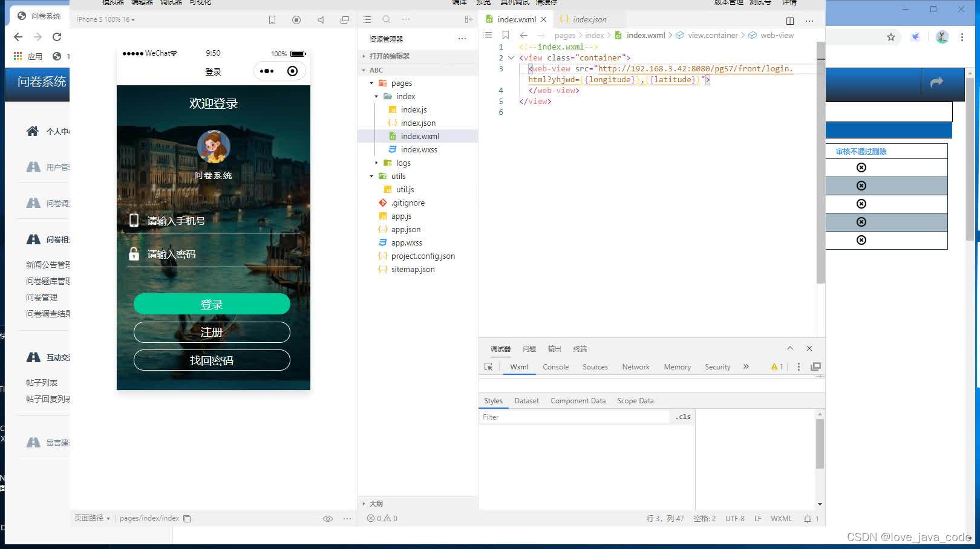Viewport: 980px width, 549px height.
Task: Click the element inspector picker icon
Action: 489,367
